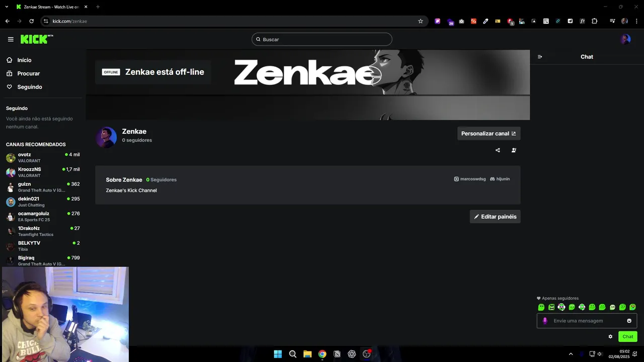Click the eyedropper color picker extension
The width and height of the screenshot is (644, 362).
[x=486, y=21]
